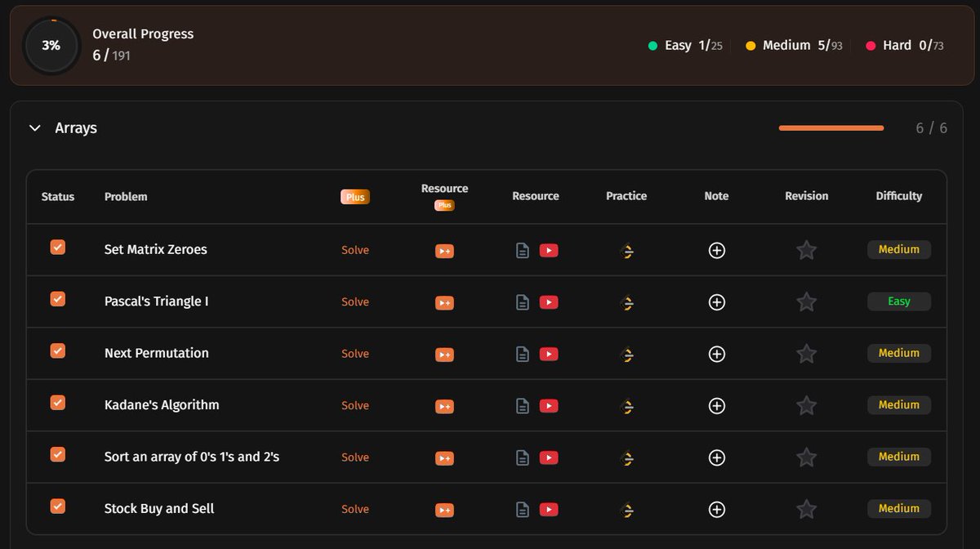Open practice link for Set Matrix Zeroes
980x549 pixels.
pyautogui.click(x=627, y=252)
